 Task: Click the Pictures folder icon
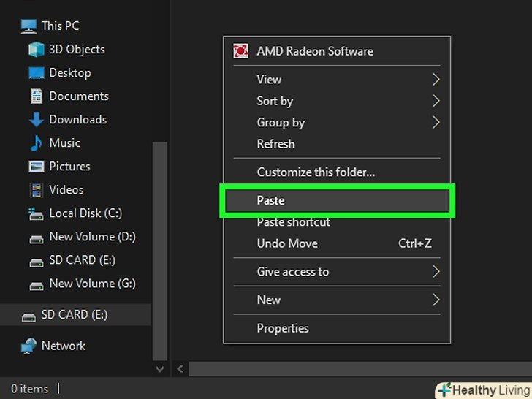click(37, 167)
